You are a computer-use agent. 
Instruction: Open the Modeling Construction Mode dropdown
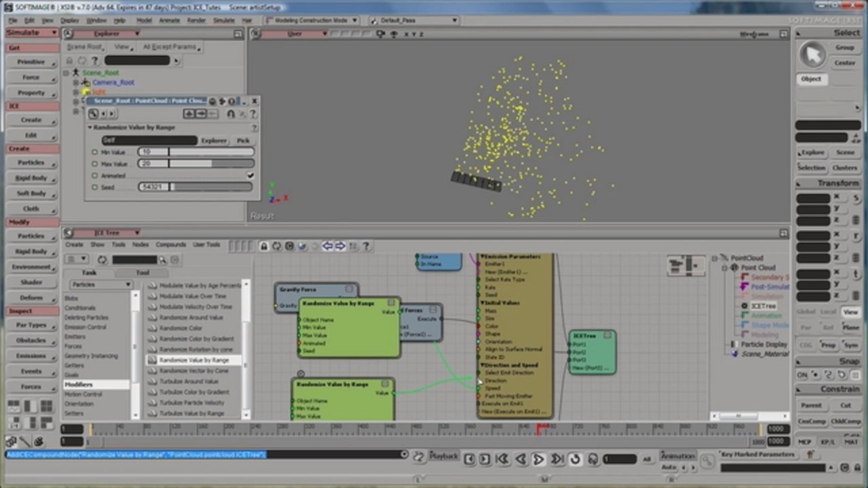[x=311, y=21]
